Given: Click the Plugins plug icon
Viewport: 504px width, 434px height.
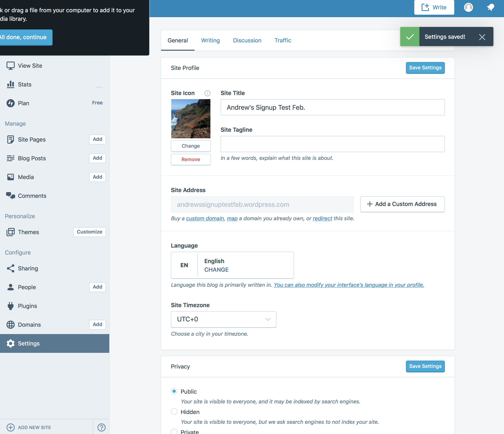Looking at the screenshot, I should (x=10, y=306).
